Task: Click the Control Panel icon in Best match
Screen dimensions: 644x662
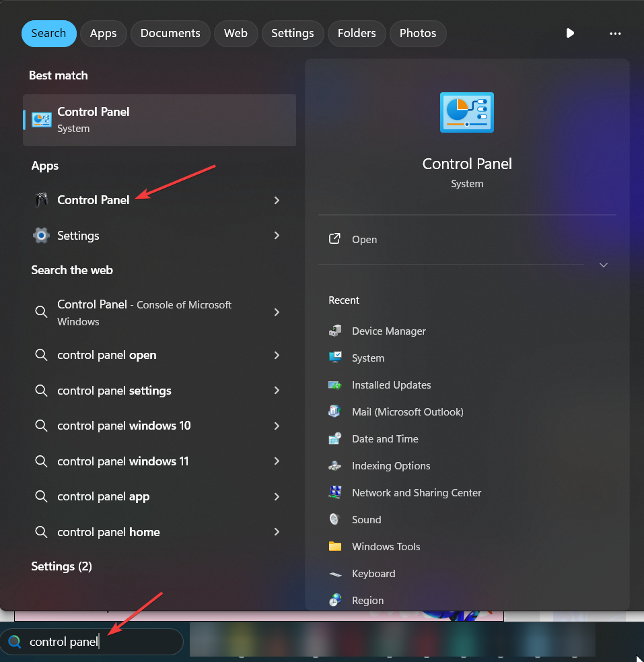Action: pos(41,120)
